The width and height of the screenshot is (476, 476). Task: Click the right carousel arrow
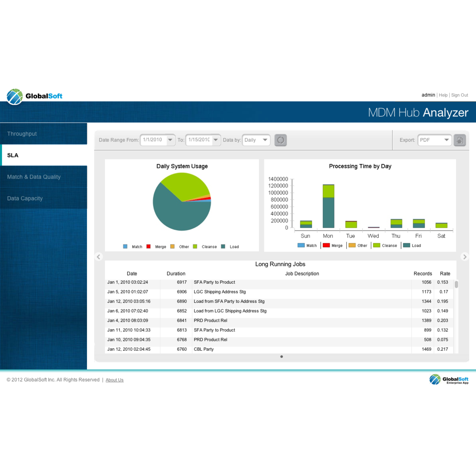click(464, 257)
